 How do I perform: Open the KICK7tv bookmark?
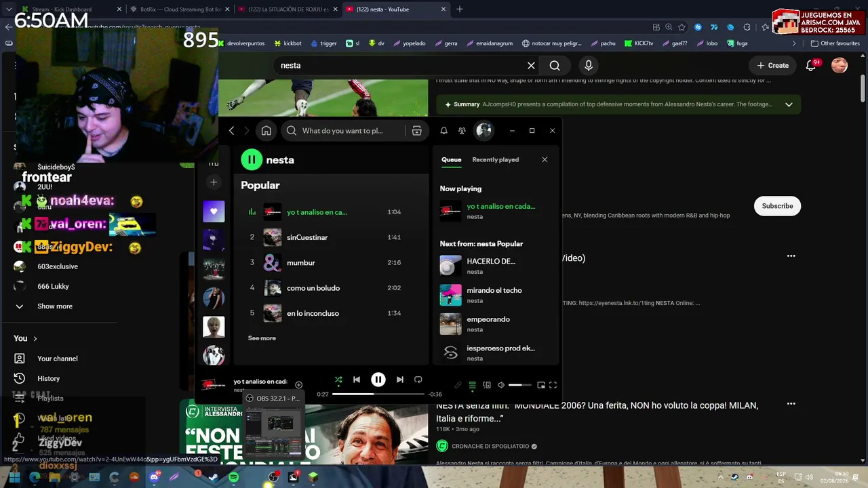pyautogui.click(x=637, y=43)
